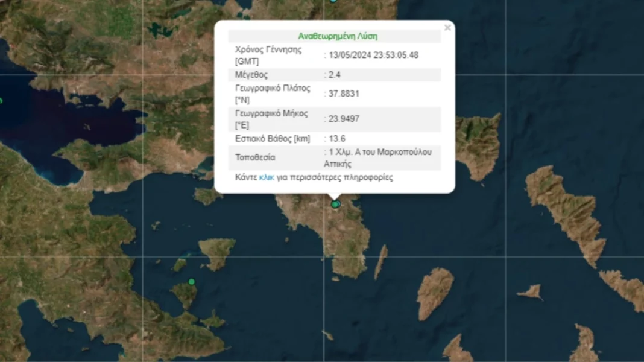Click the latitude value 37.8831
Viewport: 644px width, 362px height.
[x=344, y=94]
